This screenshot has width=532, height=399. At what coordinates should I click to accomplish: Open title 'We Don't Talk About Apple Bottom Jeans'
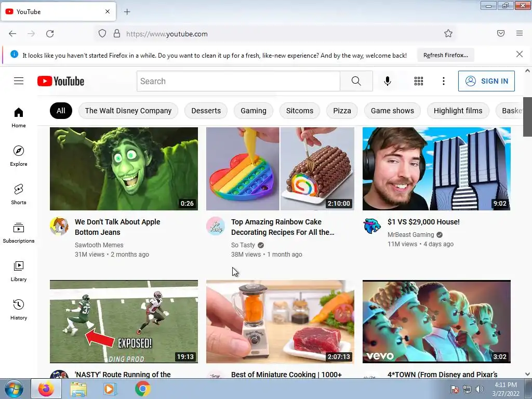[x=117, y=227]
